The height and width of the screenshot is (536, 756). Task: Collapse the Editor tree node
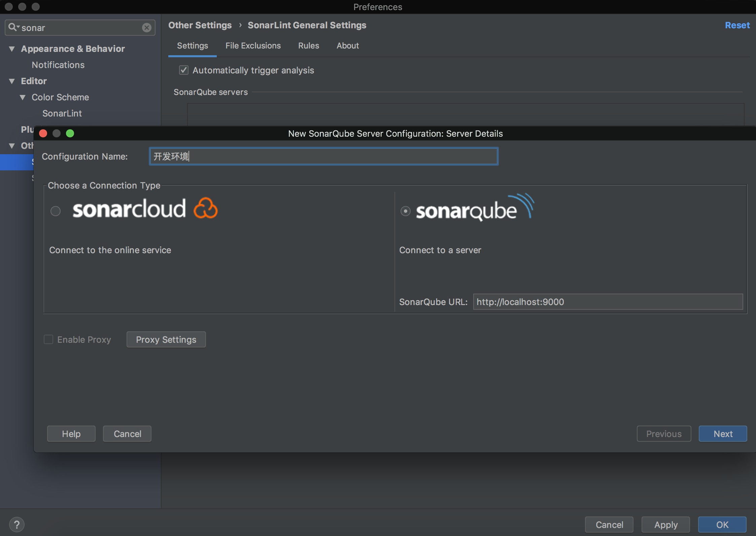(x=12, y=81)
